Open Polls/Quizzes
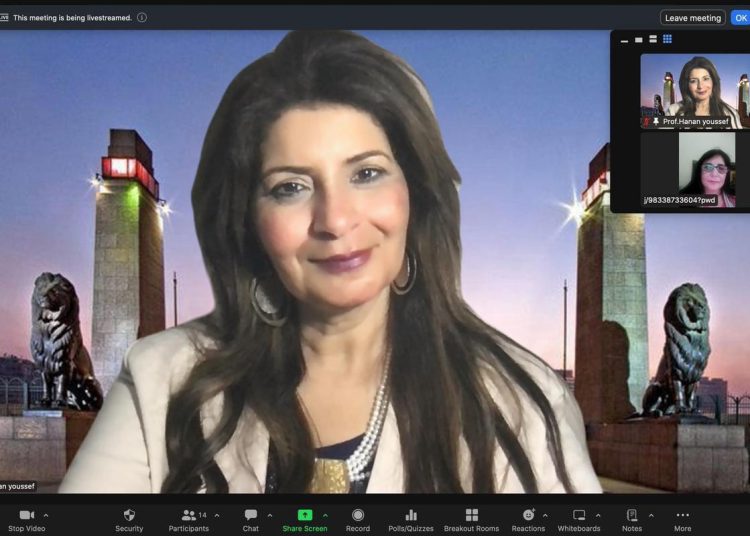 coord(411,515)
